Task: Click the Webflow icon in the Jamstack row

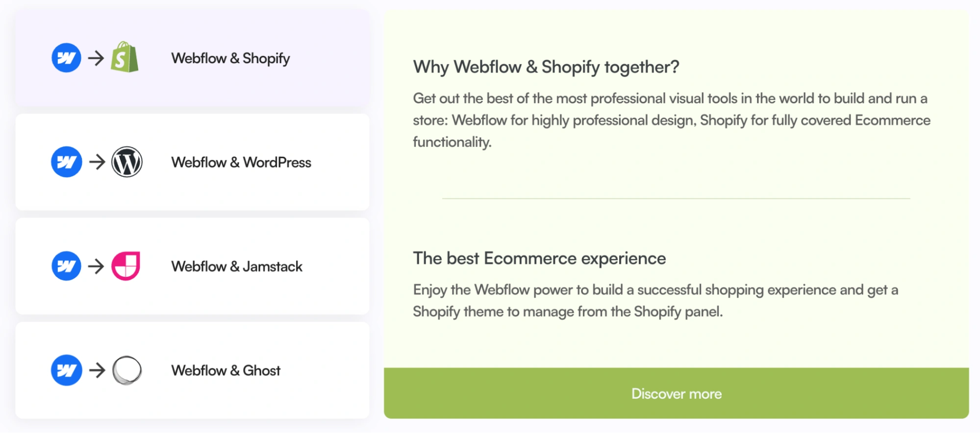Action: 66,266
